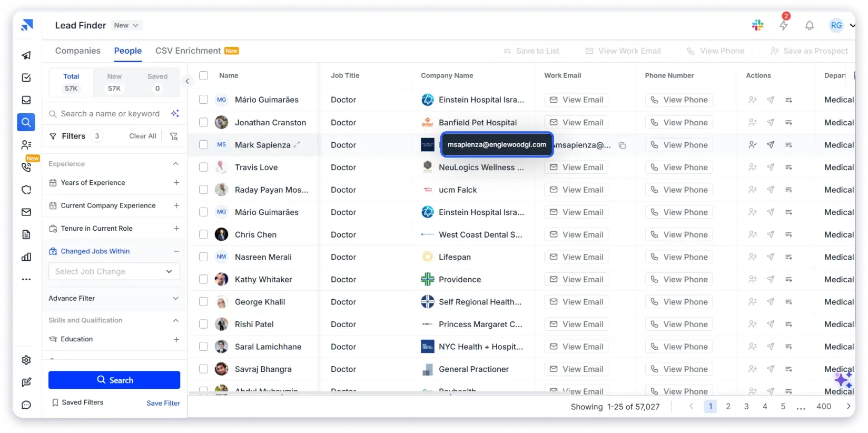This screenshot has width=868, height=433.
Task: Click the AI sparkle icon in search box
Action: [x=175, y=113]
